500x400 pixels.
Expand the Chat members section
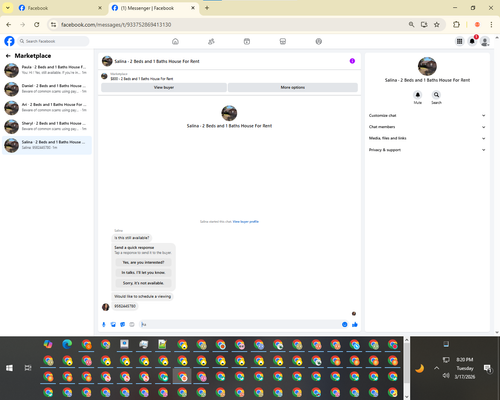[x=427, y=127]
